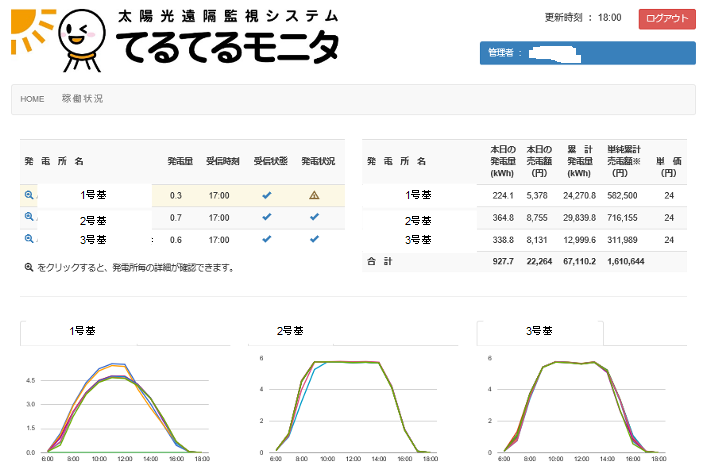The height and width of the screenshot is (474, 707).
Task: Click the 本日の発電量 column header
Action: click(503, 161)
